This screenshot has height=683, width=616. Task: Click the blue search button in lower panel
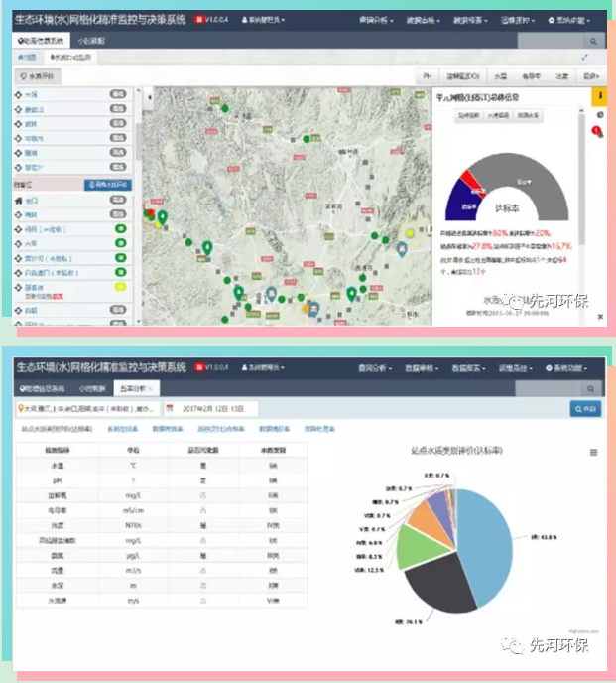click(x=584, y=409)
